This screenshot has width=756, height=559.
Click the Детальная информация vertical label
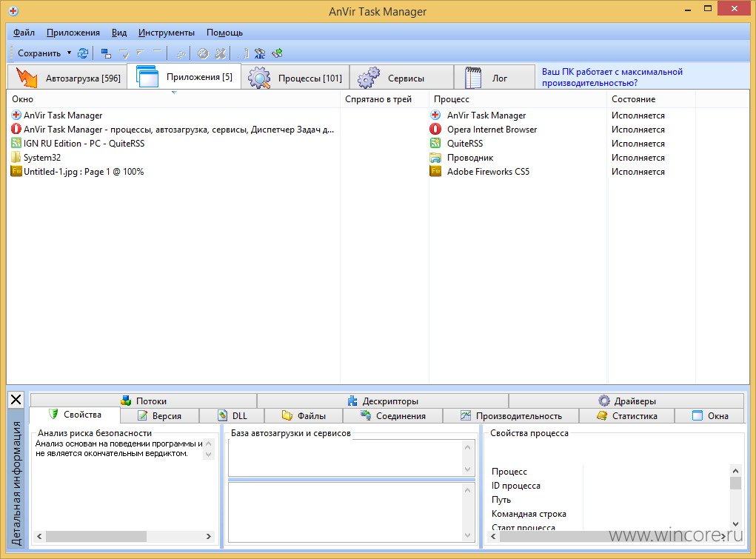[x=17, y=483]
